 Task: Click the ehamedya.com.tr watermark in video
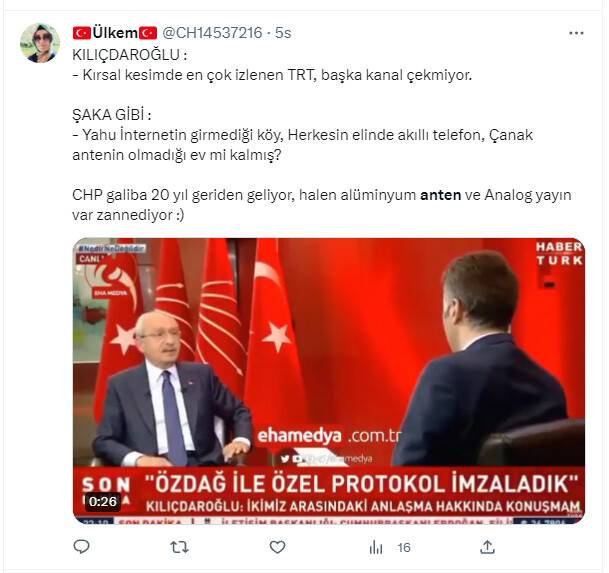coord(329,436)
